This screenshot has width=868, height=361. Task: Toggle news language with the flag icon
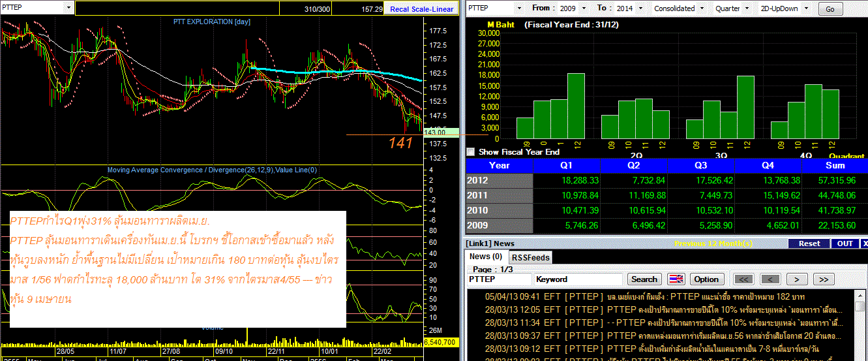pos(676,279)
